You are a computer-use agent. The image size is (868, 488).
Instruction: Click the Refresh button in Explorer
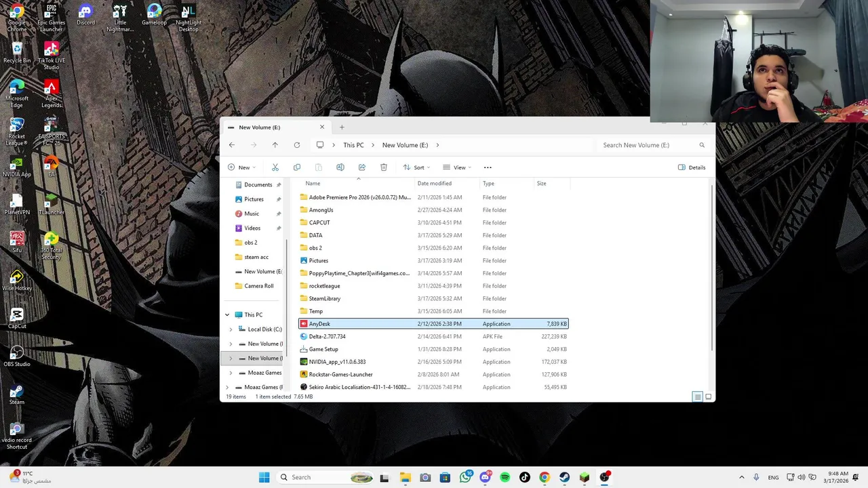click(296, 145)
